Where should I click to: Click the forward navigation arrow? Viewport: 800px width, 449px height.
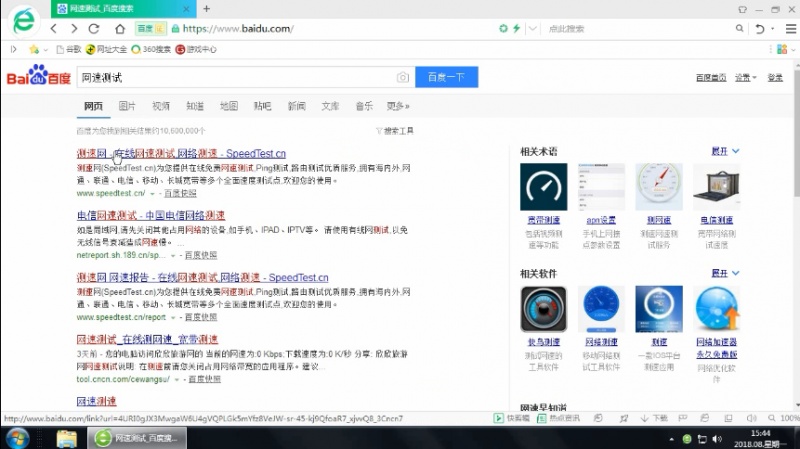pos(74,29)
